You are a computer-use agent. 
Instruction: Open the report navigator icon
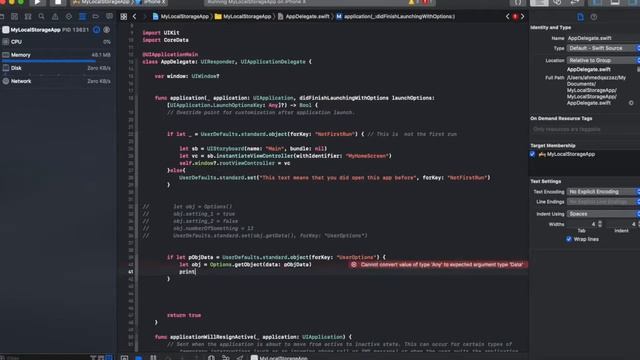(x=109, y=17)
